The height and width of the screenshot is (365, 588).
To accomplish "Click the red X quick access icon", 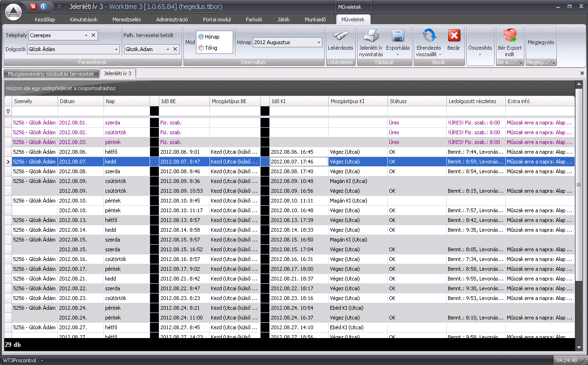I will click(x=33, y=7).
